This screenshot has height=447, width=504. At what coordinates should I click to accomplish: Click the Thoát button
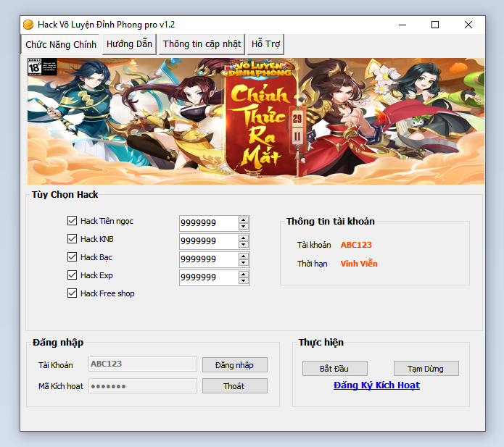pos(234,386)
